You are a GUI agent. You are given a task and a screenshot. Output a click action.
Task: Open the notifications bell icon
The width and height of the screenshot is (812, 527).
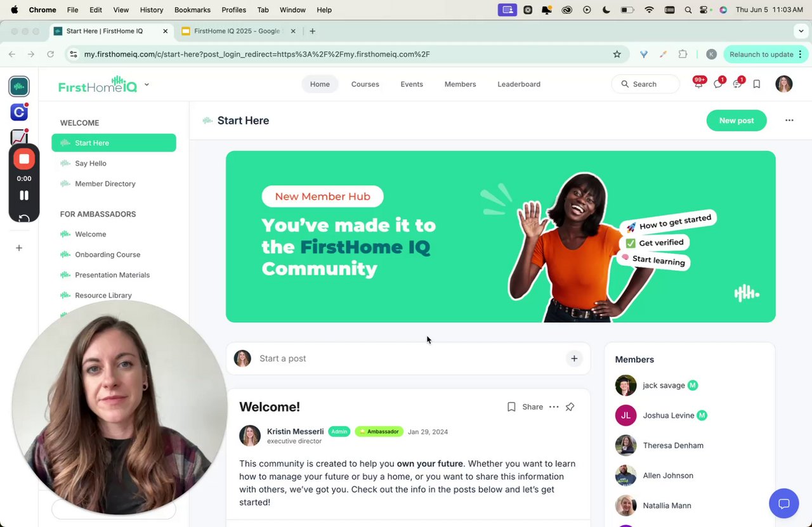(698, 84)
